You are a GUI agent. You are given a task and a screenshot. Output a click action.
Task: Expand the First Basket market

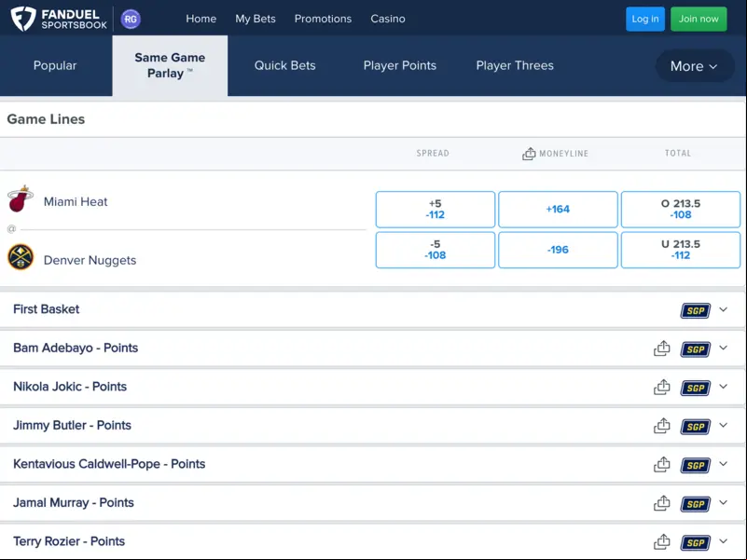point(723,309)
